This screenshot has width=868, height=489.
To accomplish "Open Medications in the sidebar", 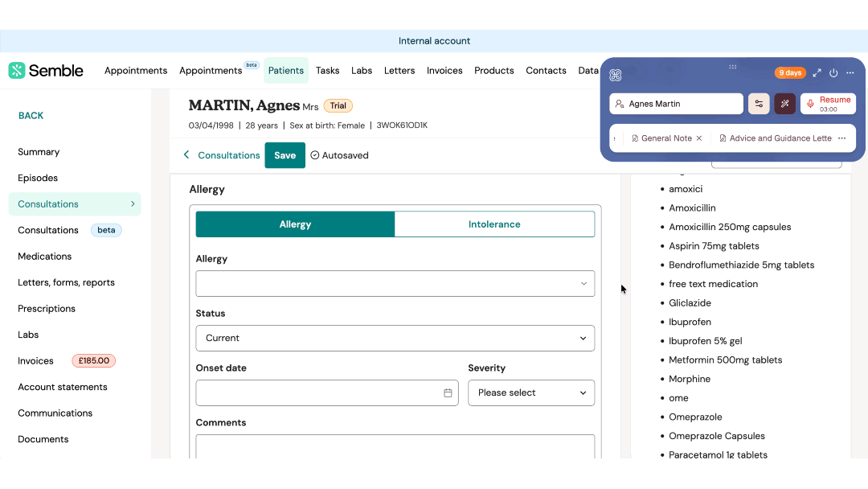I will (x=45, y=257).
